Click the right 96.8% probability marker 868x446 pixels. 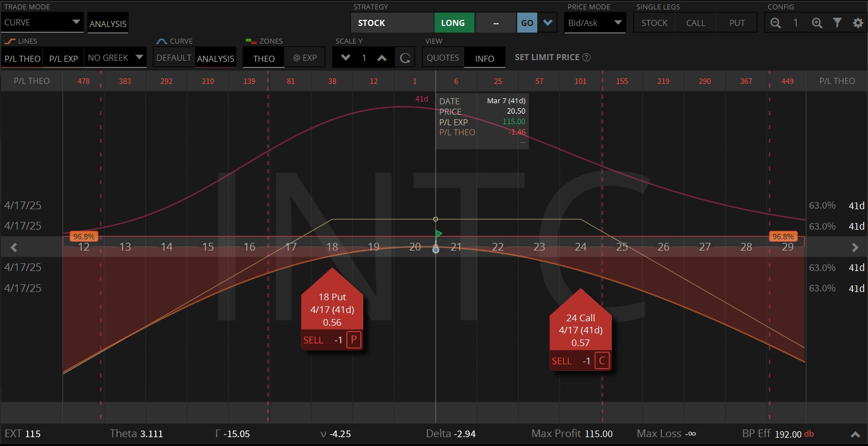tap(783, 237)
